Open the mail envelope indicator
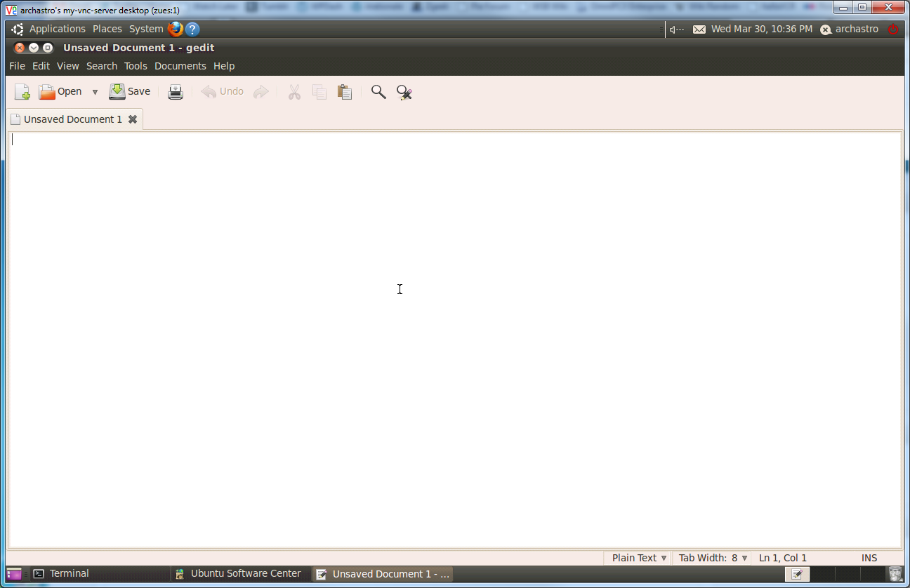The height and width of the screenshot is (588, 910). click(699, 29)
